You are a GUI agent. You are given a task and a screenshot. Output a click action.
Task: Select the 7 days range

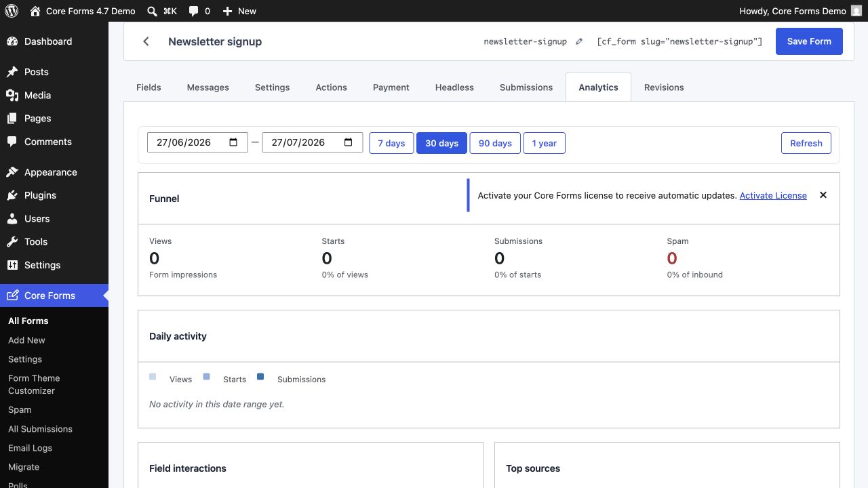pyautogui.click(x=391, y=143)
